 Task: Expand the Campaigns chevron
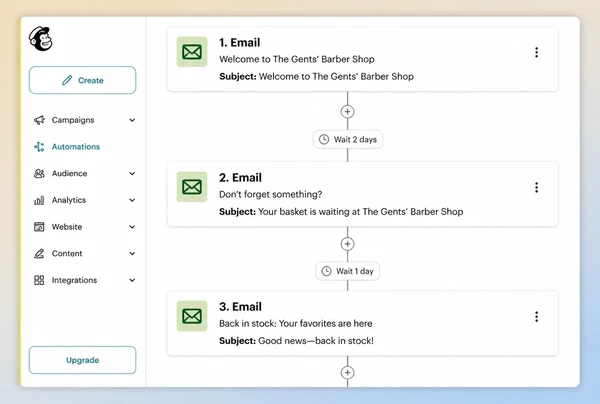click(132, 120)
